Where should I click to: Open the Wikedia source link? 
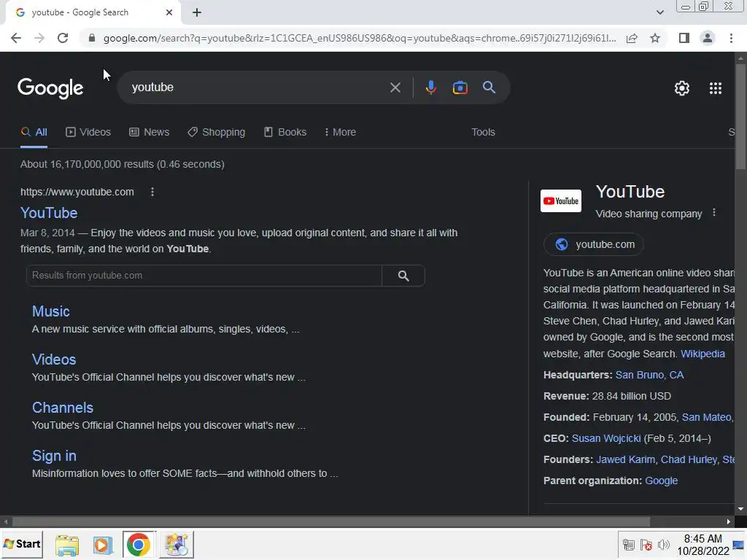point(703,354)
